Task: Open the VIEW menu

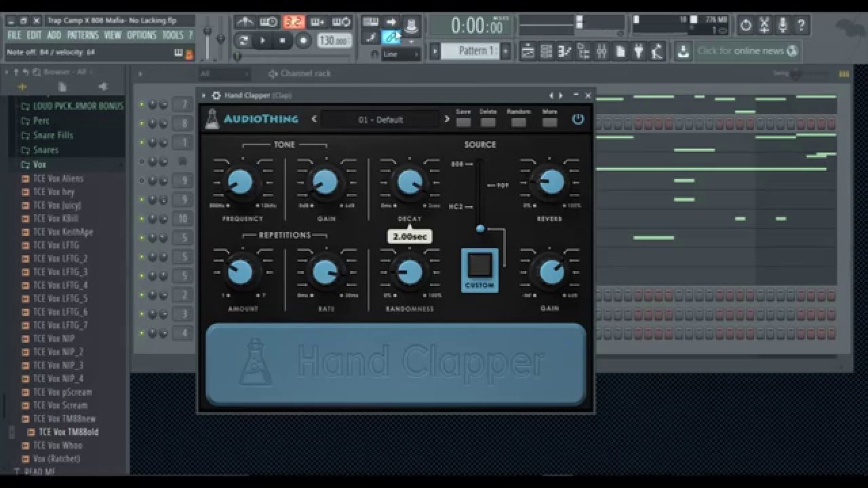Action: [113, 35]
